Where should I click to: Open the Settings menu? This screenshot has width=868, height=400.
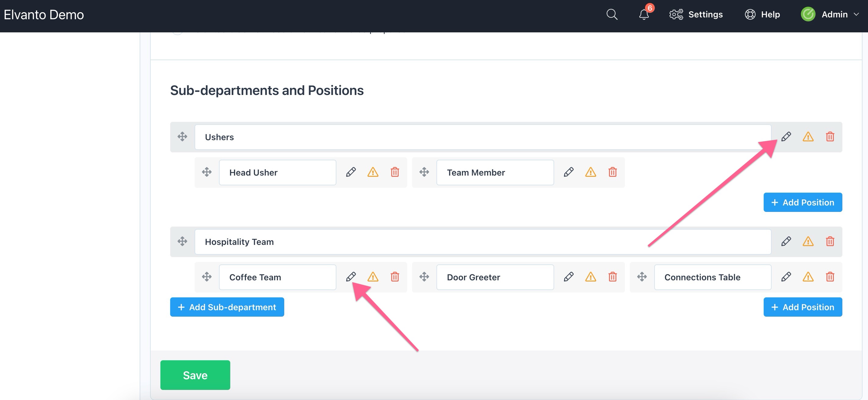click(696, 14)
